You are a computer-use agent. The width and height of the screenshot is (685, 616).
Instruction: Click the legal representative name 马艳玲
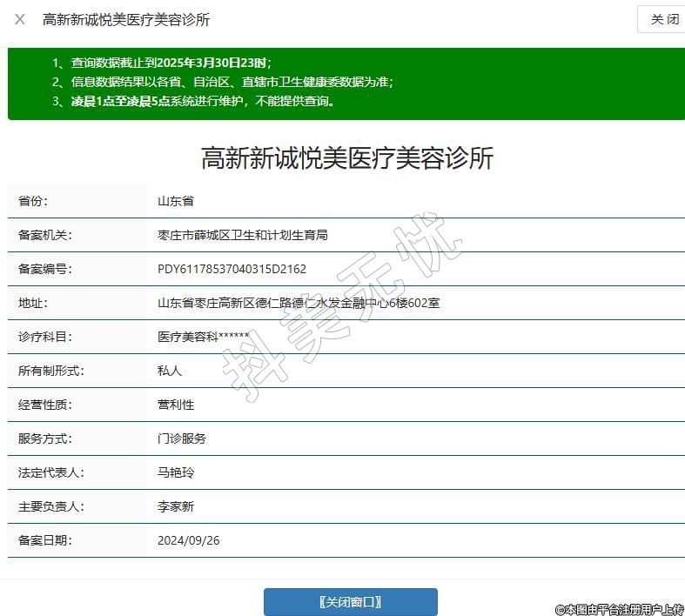coord(176,472)
